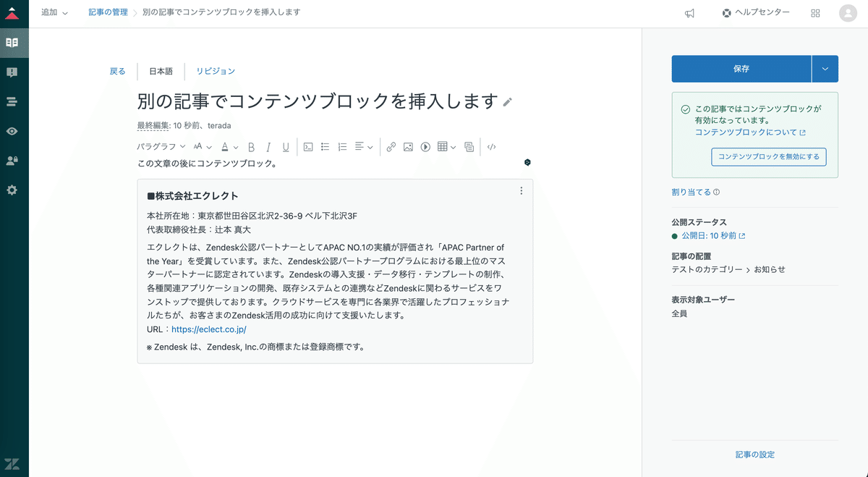Image resolution: width=868 pixels, height=477 pixels.
Task: Click the Zendesk trademark notice line
Action: coord(255,347)
